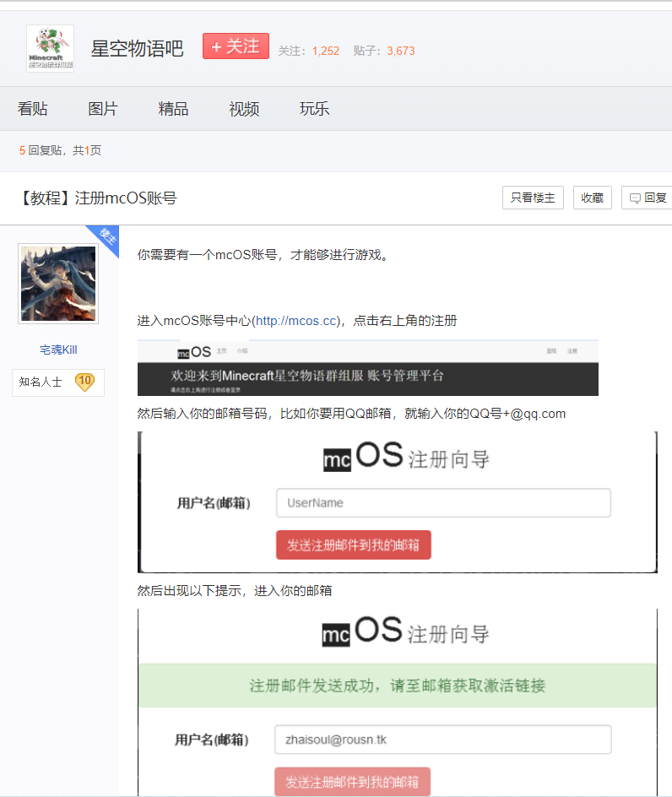The height and width of the screenshot is (797, 672).
Task: Click the blue 楼主 corner ribbon
Action: coord(106,236)
